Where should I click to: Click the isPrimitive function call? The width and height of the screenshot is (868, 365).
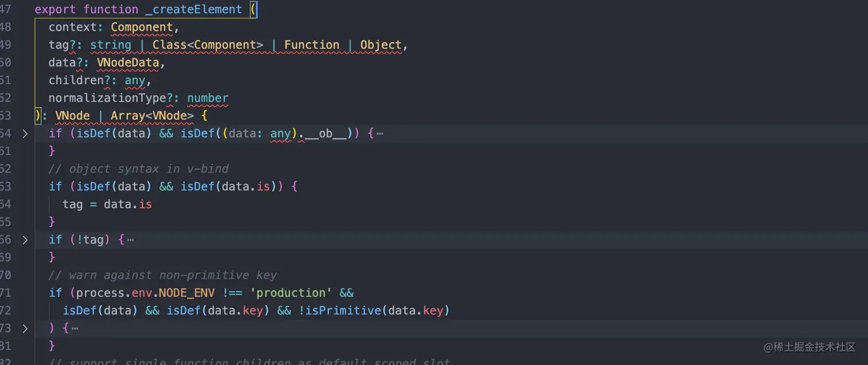(345, 310)
